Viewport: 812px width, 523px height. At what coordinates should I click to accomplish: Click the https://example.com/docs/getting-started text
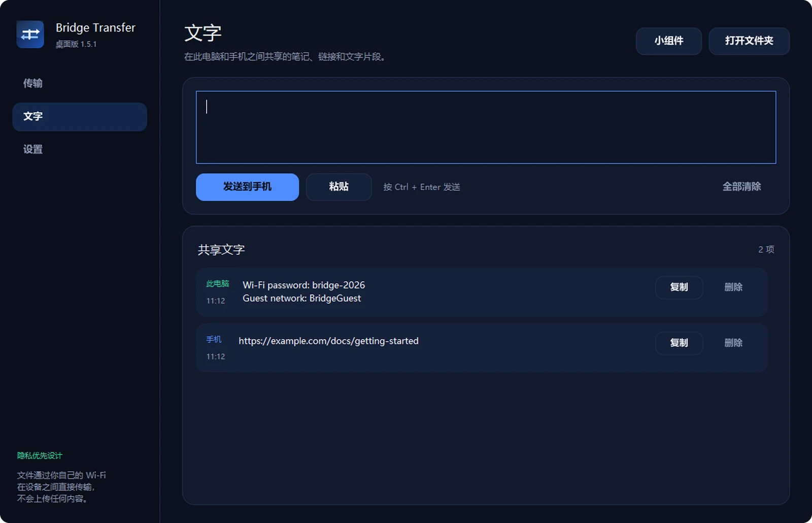pyautogui.click(x=328, y=341)
